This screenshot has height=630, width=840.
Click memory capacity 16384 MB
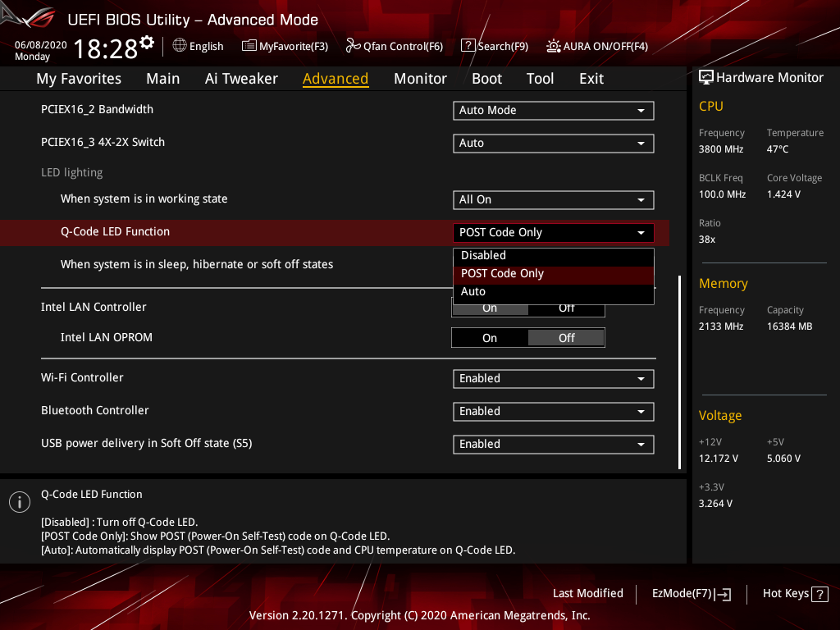[x=790, y=326]
